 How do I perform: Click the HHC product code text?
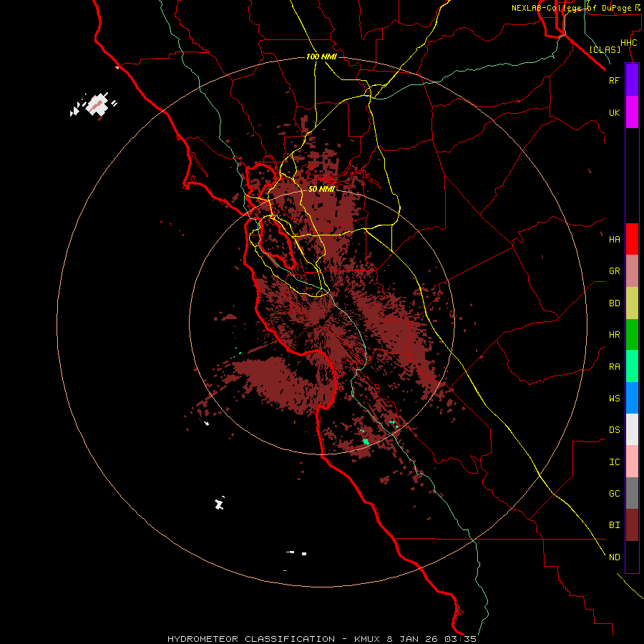628,43
